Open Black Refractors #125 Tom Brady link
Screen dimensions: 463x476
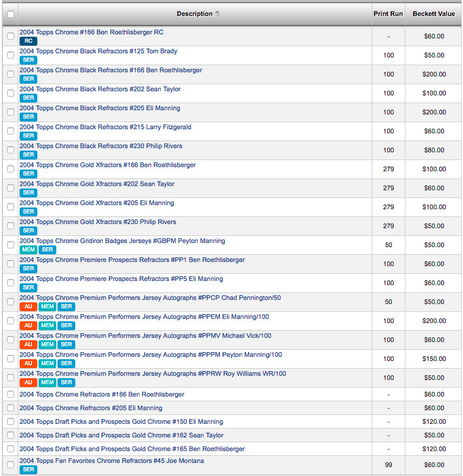coord(98,51)
